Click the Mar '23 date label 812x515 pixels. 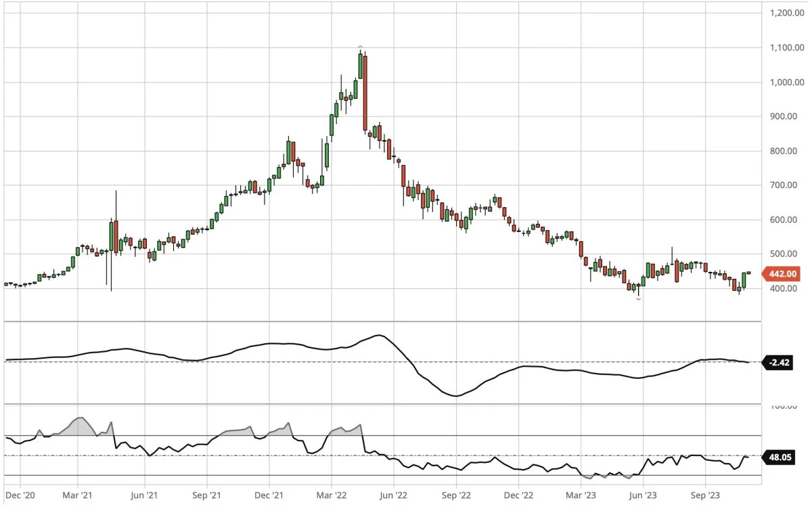tap(580, 495)
